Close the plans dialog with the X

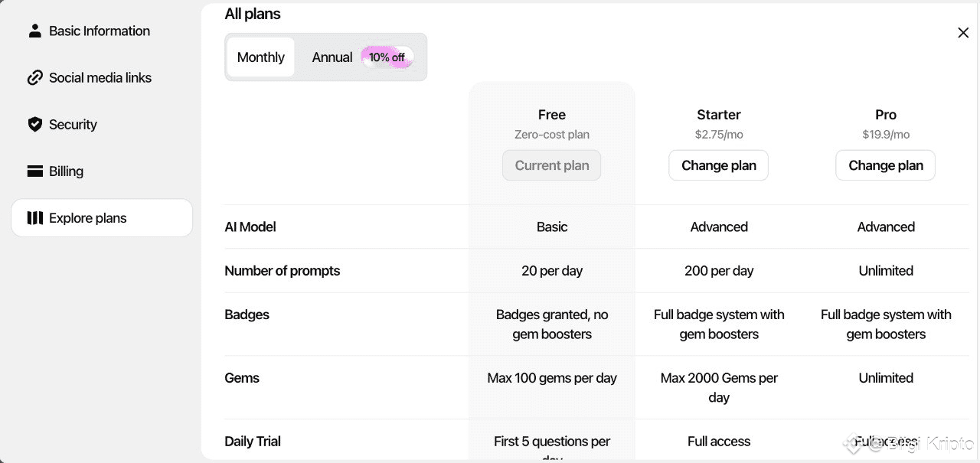pos(963,33)
